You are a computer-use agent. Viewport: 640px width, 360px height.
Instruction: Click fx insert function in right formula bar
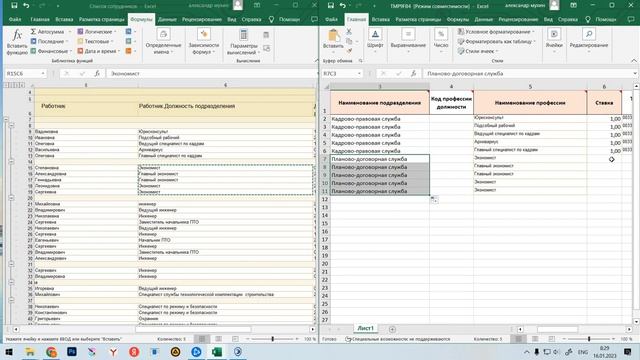413,73
